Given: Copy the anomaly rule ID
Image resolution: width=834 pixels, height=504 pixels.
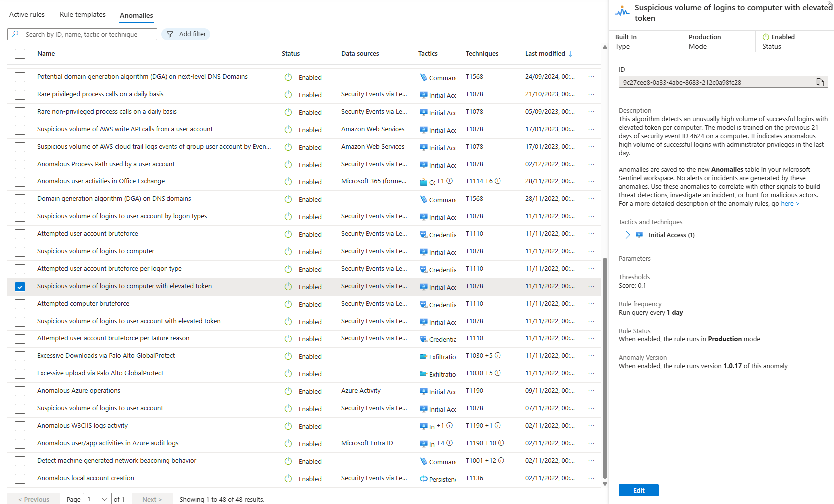Looking at the screenshot, I should pyautogui.click(x=820, y=82).
